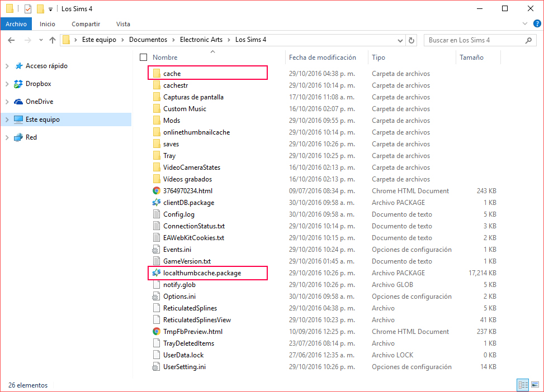Go up one folder level
Image resolution: width=544 pixels, height=392 pixels.
(x=53, y=40)
